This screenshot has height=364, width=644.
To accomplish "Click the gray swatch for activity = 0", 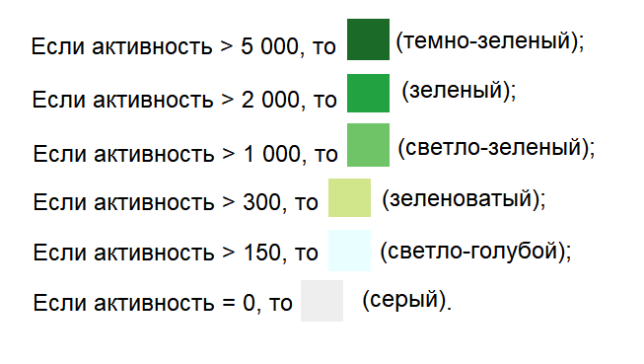I will point(322,301).
